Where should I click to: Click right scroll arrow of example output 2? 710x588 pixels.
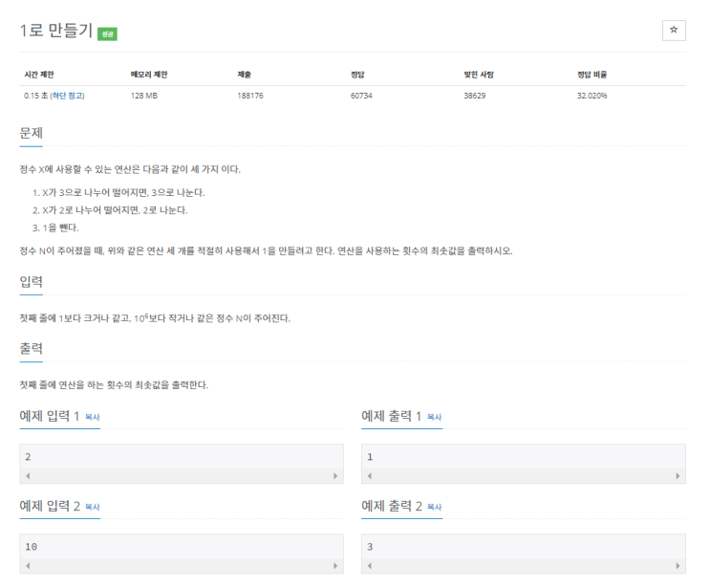(x=678, y=566)
